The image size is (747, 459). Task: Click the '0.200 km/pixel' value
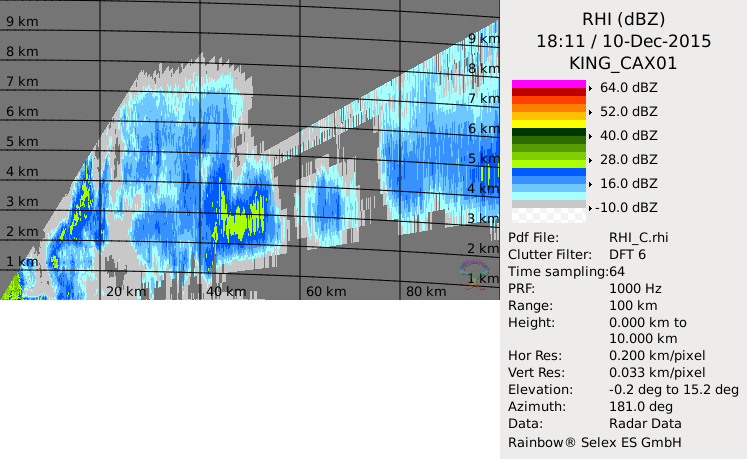click(657, 356)
